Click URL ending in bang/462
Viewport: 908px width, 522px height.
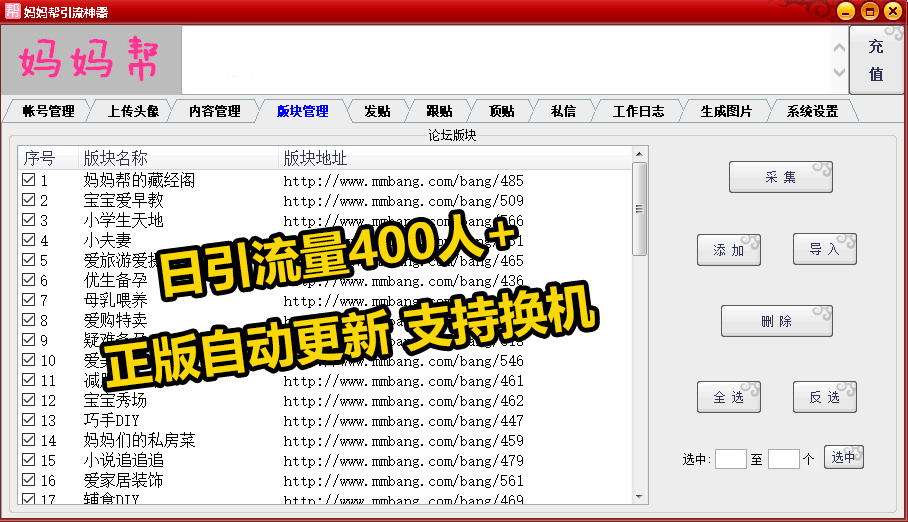pos(403,400)
